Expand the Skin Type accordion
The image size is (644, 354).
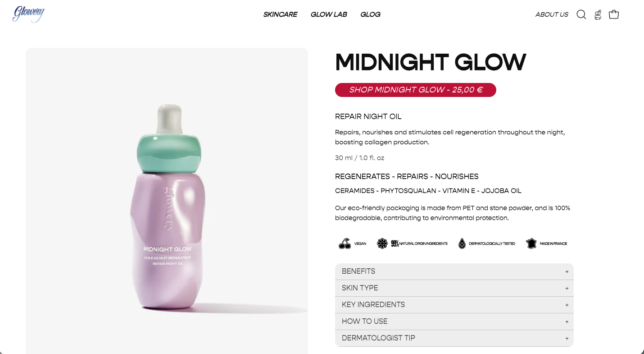[454, 288]
